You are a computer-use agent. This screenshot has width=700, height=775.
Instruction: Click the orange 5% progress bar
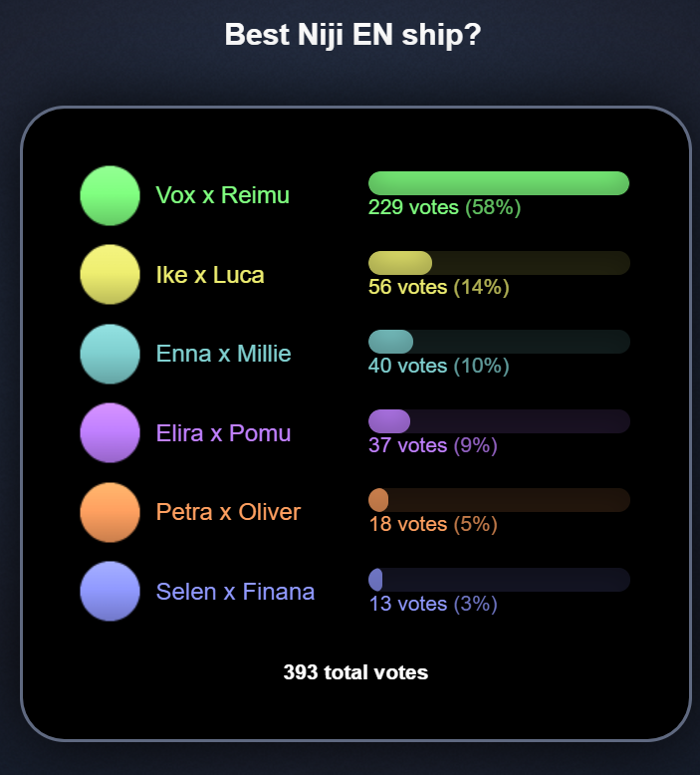(x=499, y=500)
